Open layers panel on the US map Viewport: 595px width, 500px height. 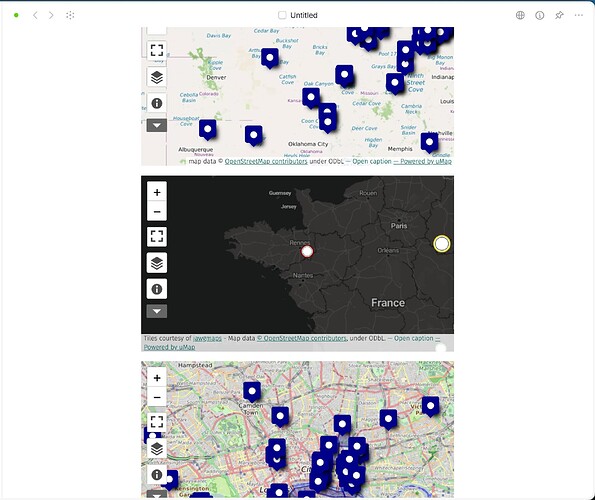[x=157, y=77]
